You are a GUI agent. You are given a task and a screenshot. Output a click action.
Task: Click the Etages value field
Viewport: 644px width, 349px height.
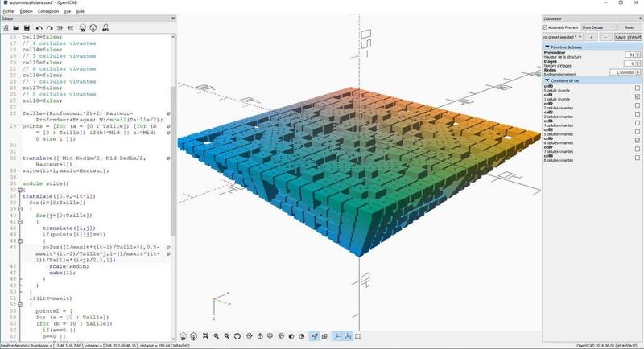click(x=630, y=64)
